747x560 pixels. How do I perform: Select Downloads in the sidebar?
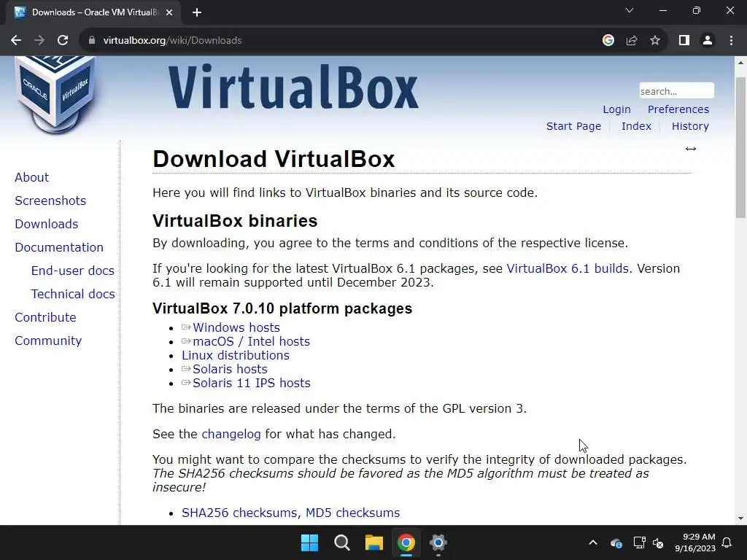tap(47, 224)
